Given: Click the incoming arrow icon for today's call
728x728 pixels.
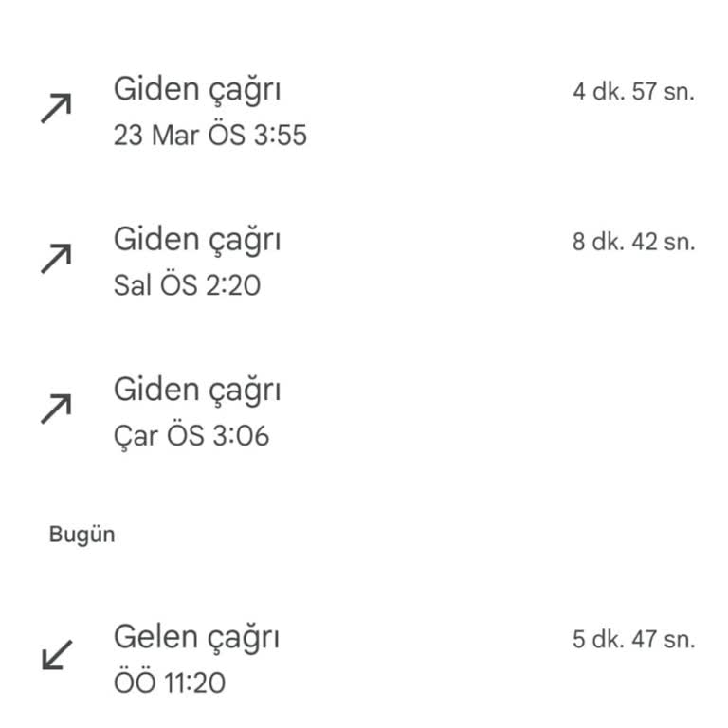Looking at the screenshot, I should click(57, 655).
